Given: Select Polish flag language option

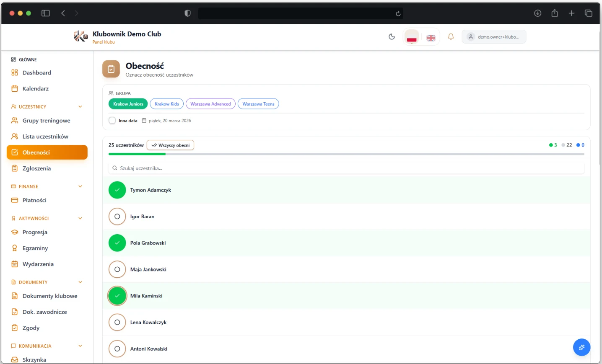Looking at the screenshot, I should 412,37.
